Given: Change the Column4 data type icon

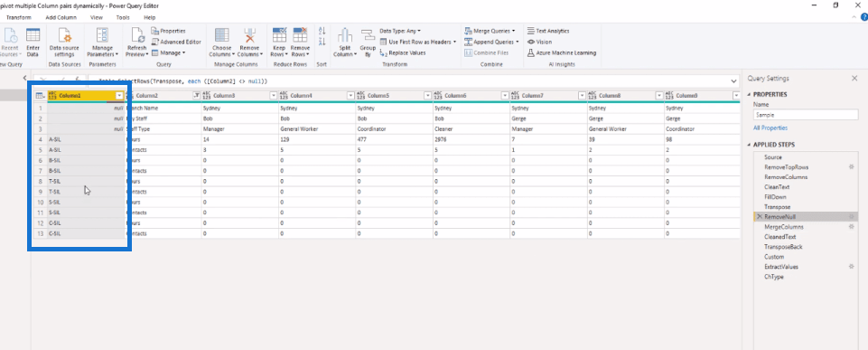Looking at the screenshot, I should point(284,96).
